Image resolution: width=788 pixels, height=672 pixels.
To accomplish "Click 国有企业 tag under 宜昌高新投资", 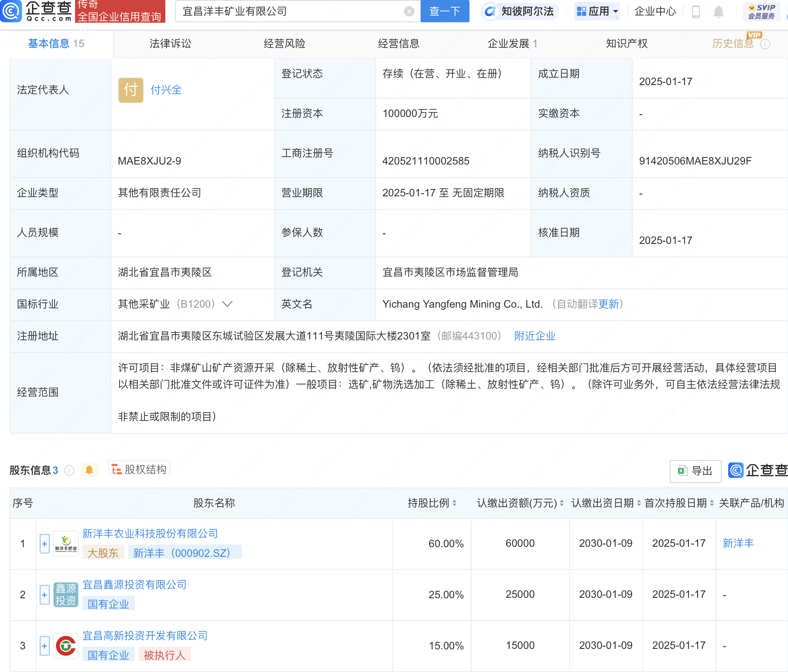I will [108, 655].
